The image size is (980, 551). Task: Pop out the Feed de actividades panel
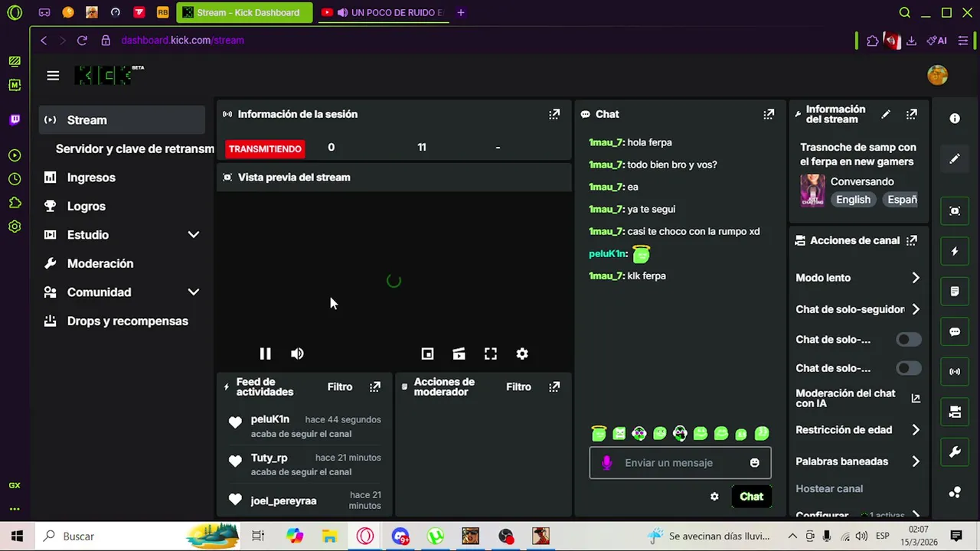375,387
